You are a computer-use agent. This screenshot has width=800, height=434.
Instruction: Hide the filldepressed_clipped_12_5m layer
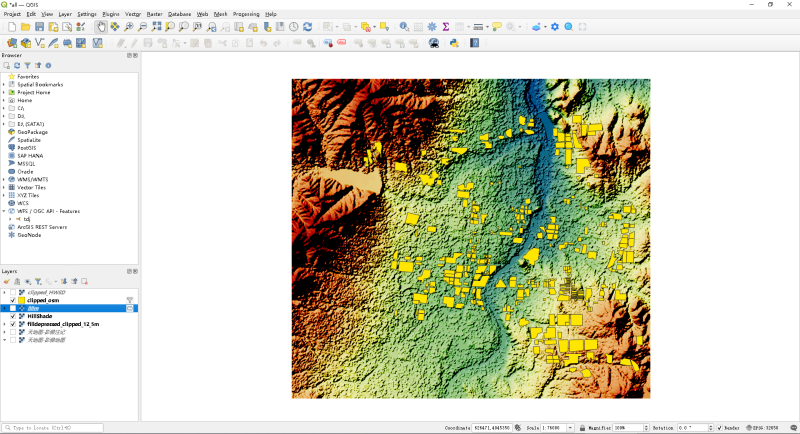[x=13, y=324]
